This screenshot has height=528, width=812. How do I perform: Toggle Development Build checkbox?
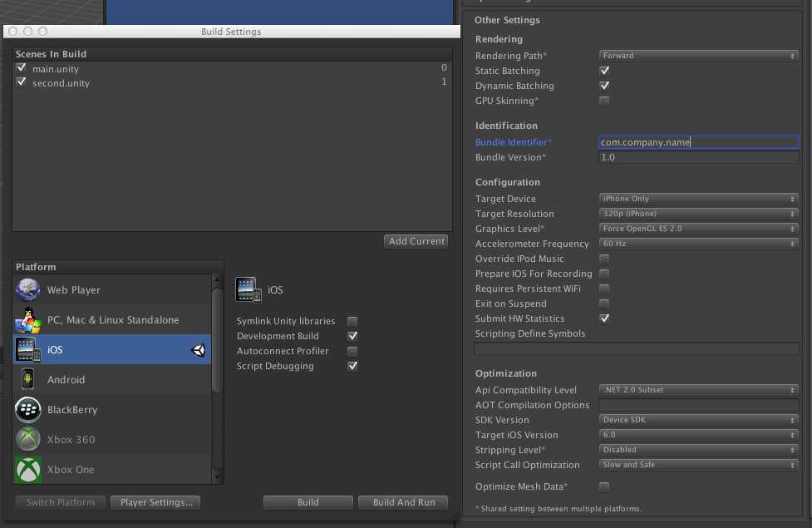coord(352,336)
